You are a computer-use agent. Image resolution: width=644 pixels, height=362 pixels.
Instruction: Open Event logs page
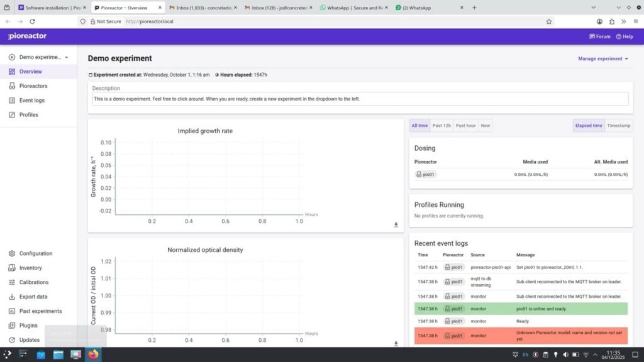[x=31, y=101]
